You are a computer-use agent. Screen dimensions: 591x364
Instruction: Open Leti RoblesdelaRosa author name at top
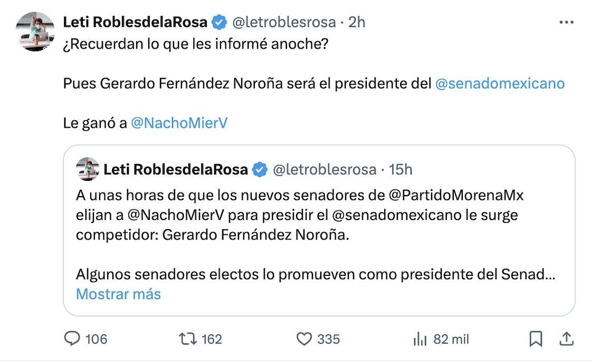(x=135, y=22)
